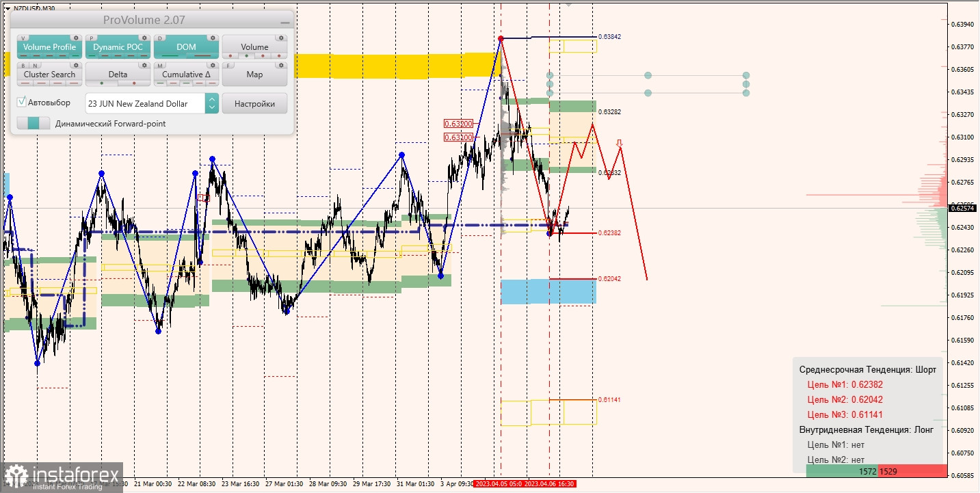This screenshot has height=493, width=980.
Task: Click the 0.60585 price scale value
Action: pyautogui.click(x=963, y=475)
